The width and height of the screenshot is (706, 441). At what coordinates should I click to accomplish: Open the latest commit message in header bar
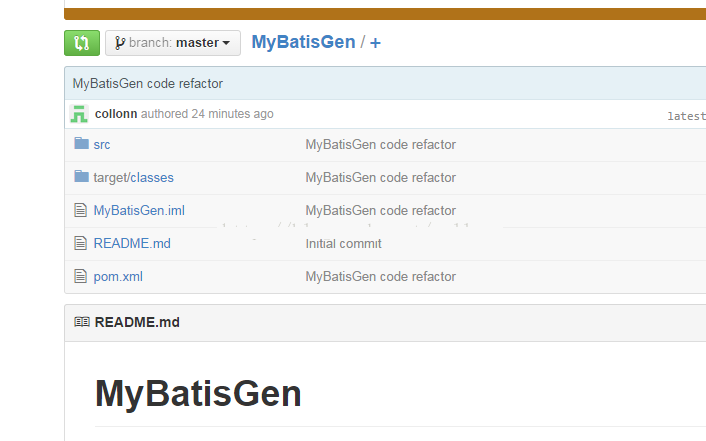(148, 83)
